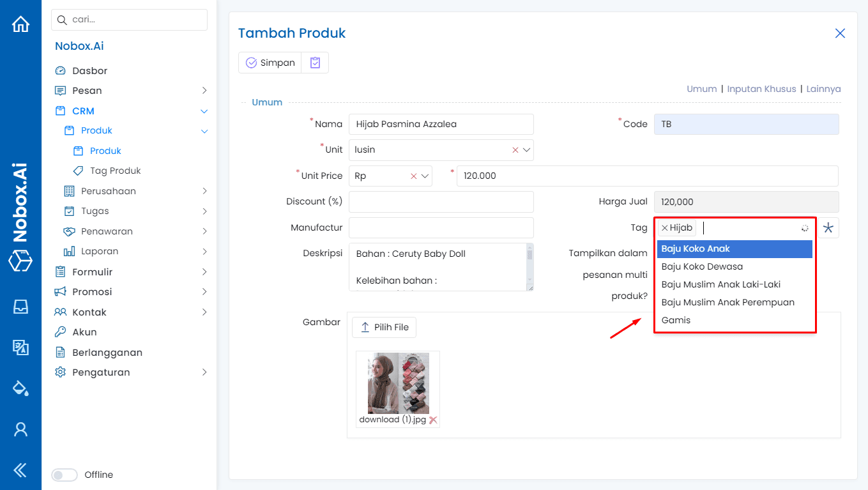Open the Lainnya tab
This screenshot has width=868, height=490.
(823, 89)
